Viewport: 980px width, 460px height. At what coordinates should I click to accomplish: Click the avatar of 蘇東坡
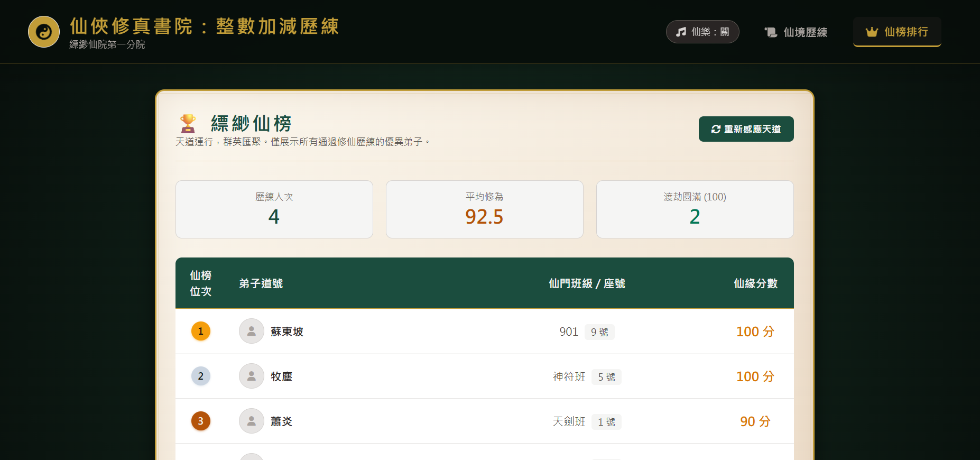point(252,331)
